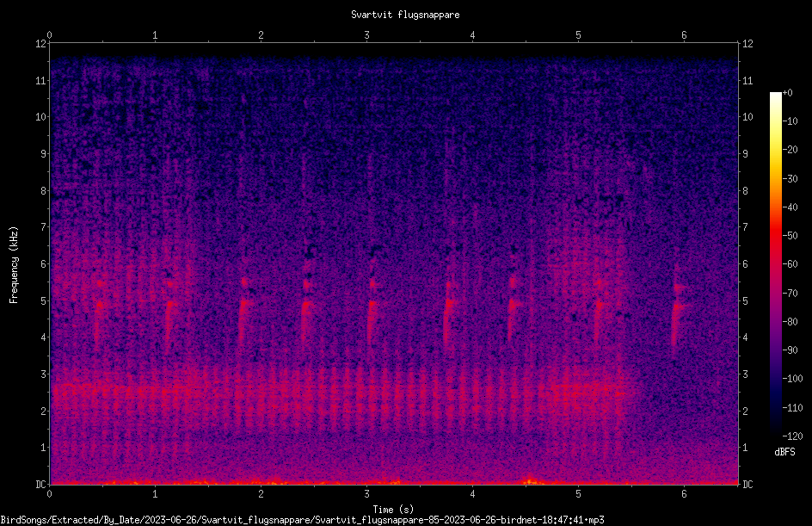Click the color scale gradient bar

[x=775, y=263]
